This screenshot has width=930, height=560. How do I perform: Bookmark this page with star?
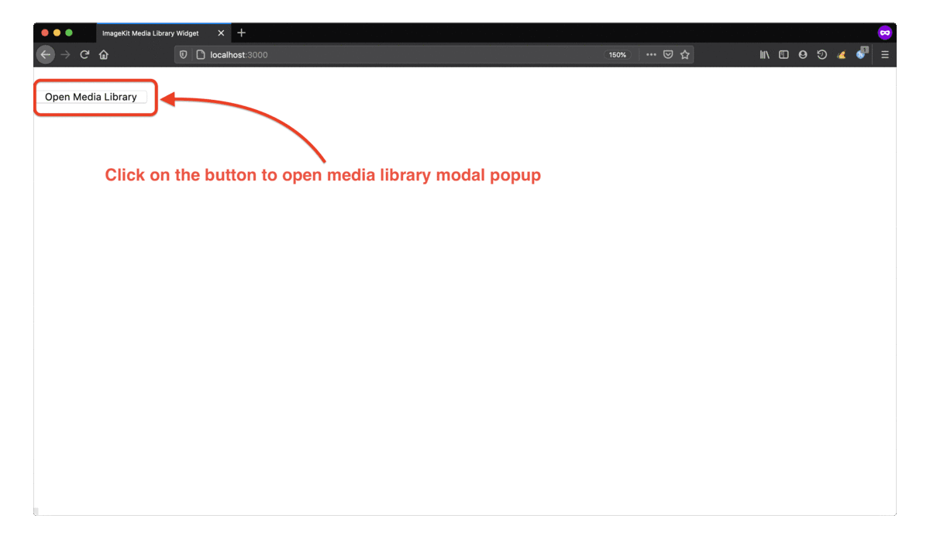click(685, 55)
